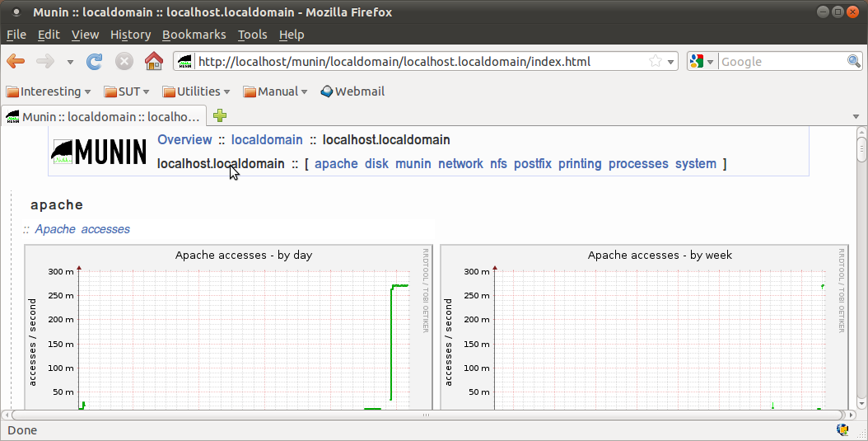Open the history dropdown next to Forward
Viewport: 868px width, 441px height.
70,62
